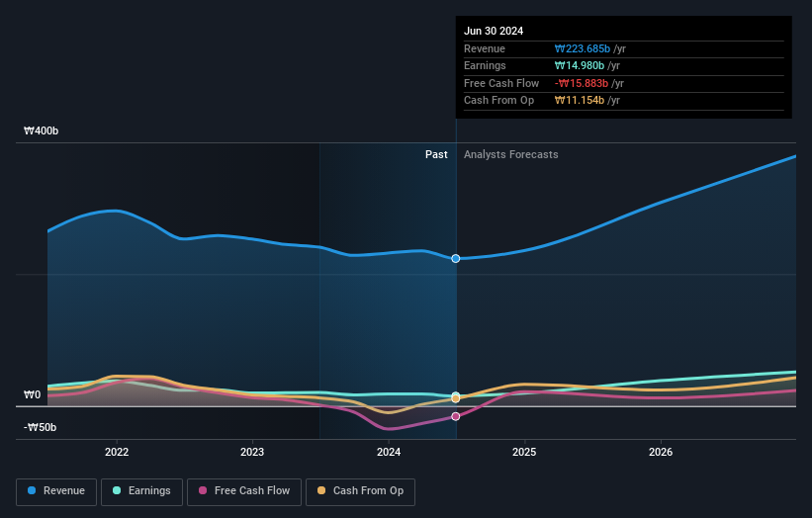Click the -₩15.883b free cash flow value
This screenshot has height=518, width=812.
coord(582,83)
